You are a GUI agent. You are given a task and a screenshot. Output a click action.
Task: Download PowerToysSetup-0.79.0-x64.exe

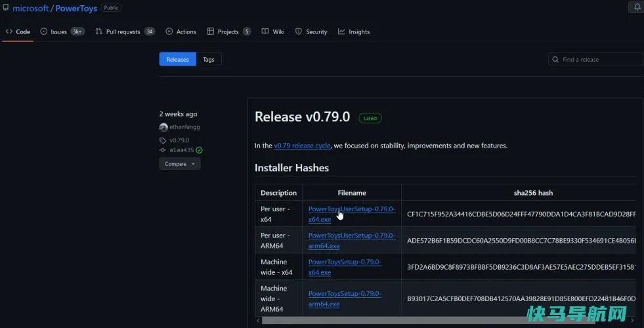pos(345,267)
